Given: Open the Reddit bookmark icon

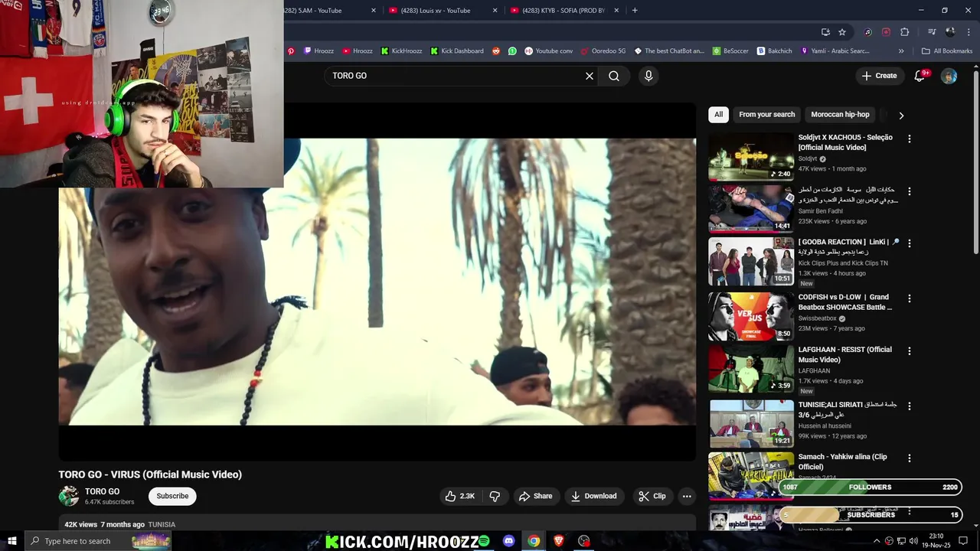Looking at the screenshot, I should (496, 51).
